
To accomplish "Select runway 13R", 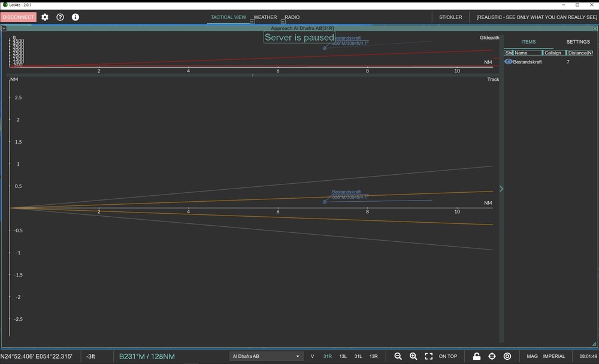I will tap(374, 356).
